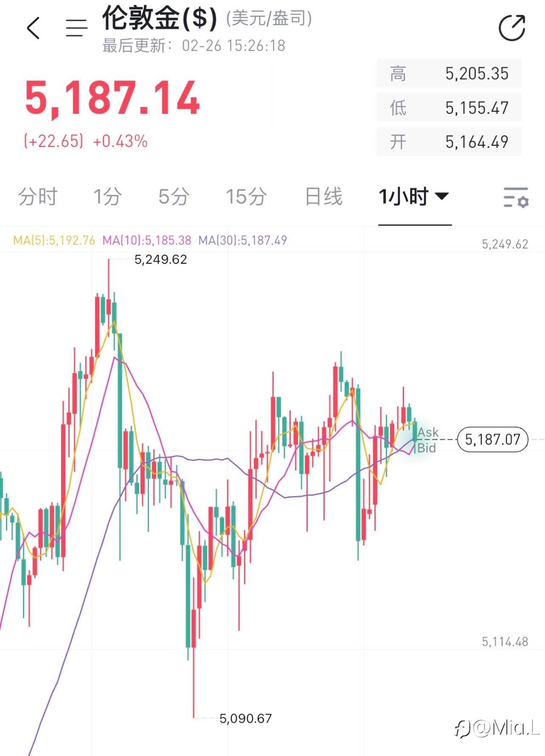Switch to the 1分 chart tab

[x=107, y=197]
